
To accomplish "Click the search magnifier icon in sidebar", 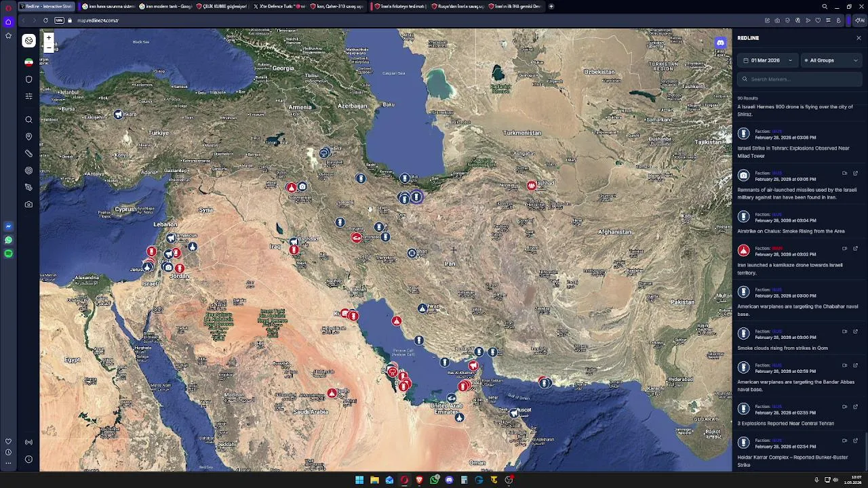I will coord(28,120).
